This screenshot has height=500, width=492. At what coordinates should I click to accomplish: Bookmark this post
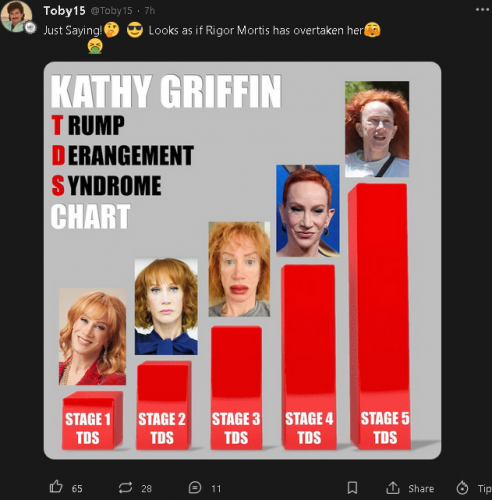point(352,488)
